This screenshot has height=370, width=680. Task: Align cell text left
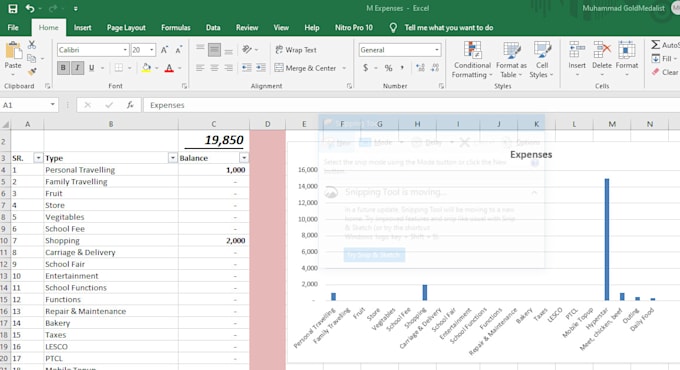(x=200, y=68)
